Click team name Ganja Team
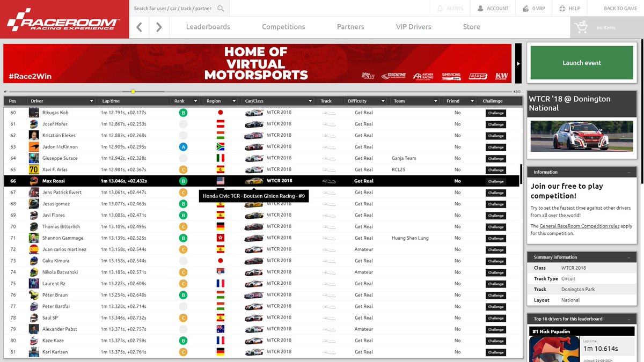The width and height of the screenshot is (644, 362). tap(404, 158)
